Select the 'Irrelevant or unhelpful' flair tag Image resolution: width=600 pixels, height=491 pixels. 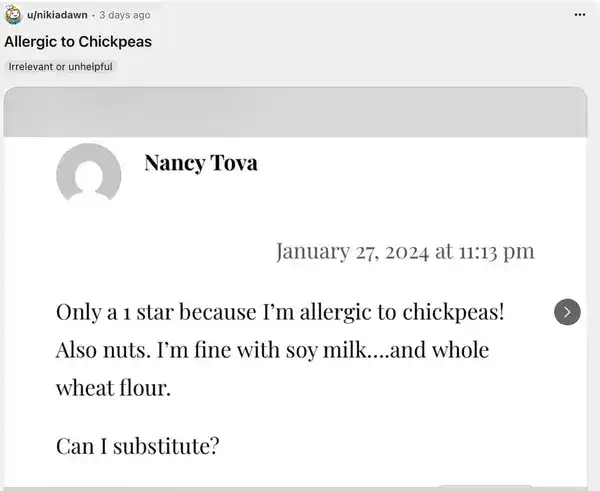coord(60,66)
